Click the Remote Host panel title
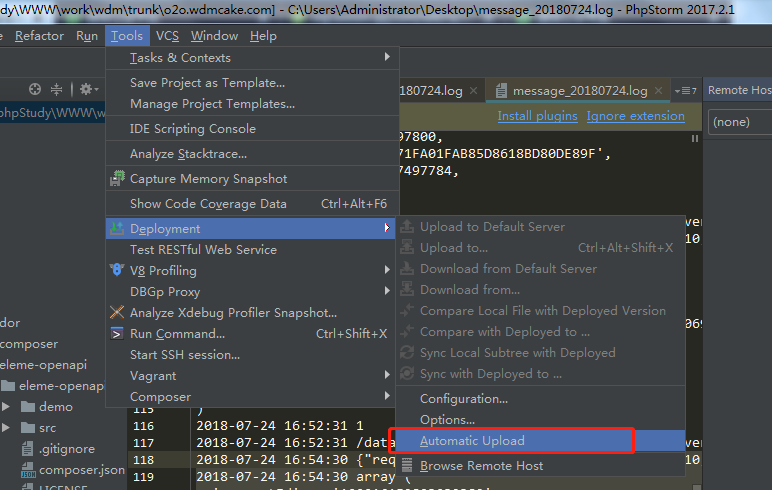Image resolution: width=772 pixels, height=490 pixels. (740, 90)
